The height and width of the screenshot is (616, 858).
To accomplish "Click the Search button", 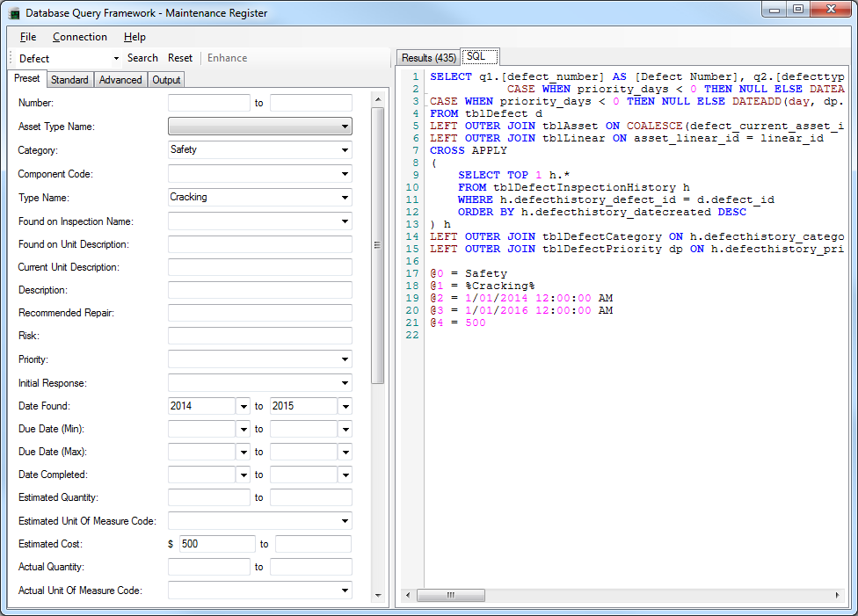I will [x=142, y=58].
